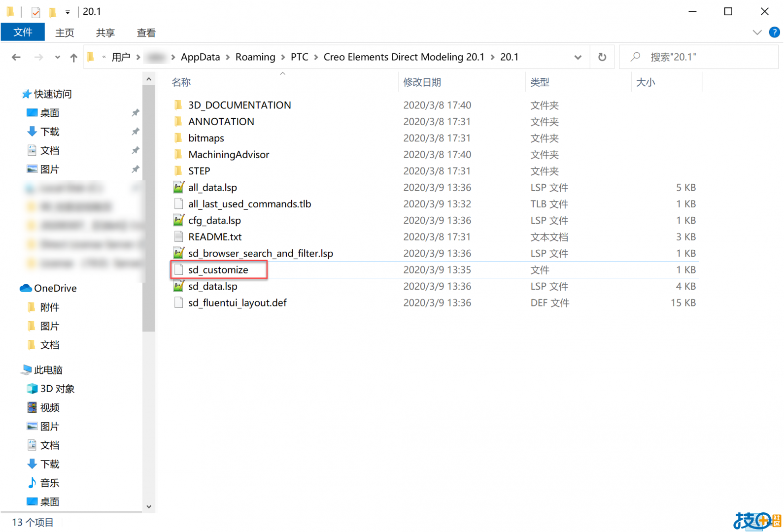This screenshot has width=784, height=532.
Task: Go up one folder level
Action: point(73,58)
